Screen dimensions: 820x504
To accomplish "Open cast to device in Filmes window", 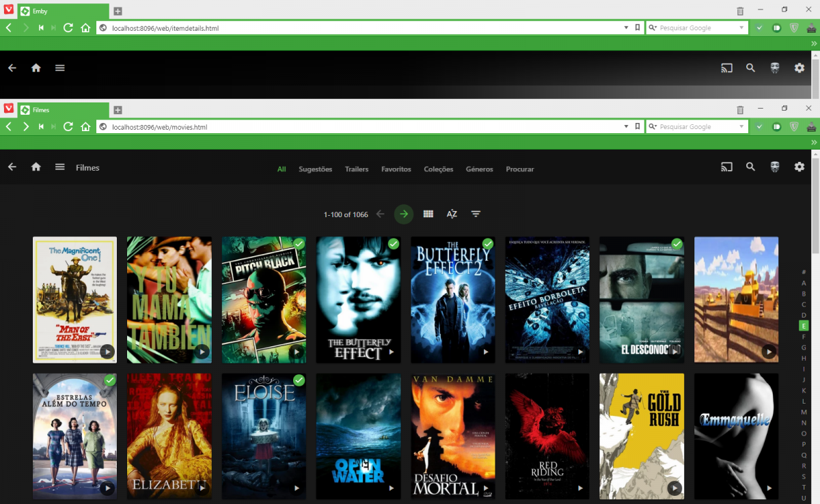I will click(726, 167).
